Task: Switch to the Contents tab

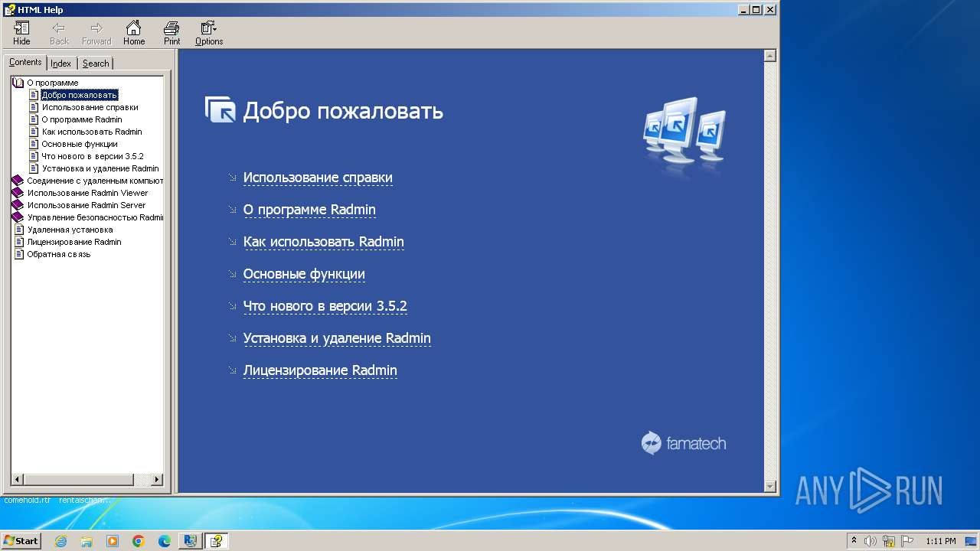Action: pyautogui.click(x=25, y=63)
